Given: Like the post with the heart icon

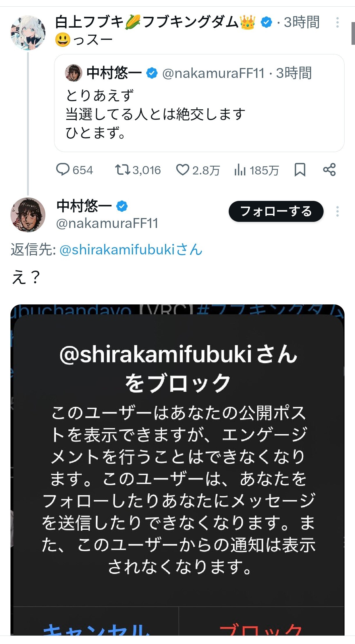Looking at the screenshot, I should click(183, 170).
